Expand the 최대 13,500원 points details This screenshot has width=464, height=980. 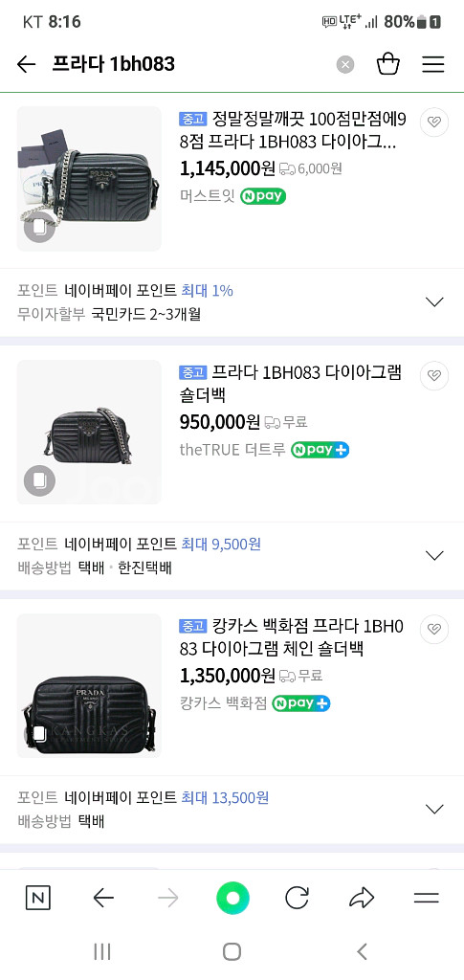click(434, 810)
